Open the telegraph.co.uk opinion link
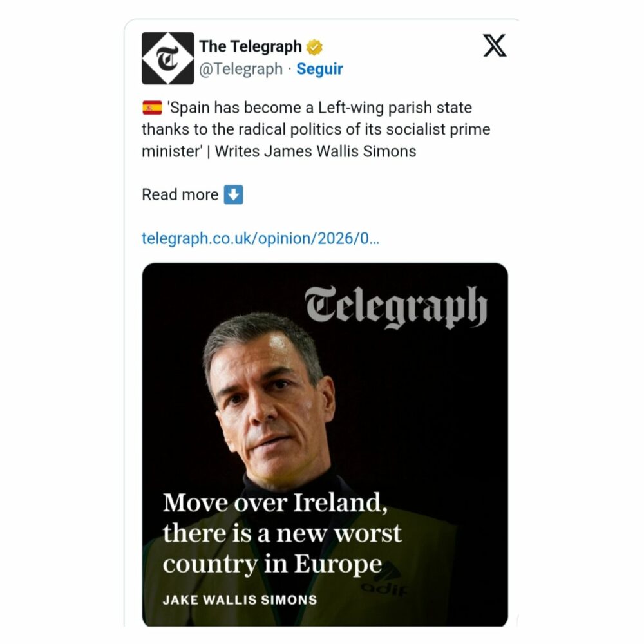The image size is (644, 644). (x=260, y=238)
